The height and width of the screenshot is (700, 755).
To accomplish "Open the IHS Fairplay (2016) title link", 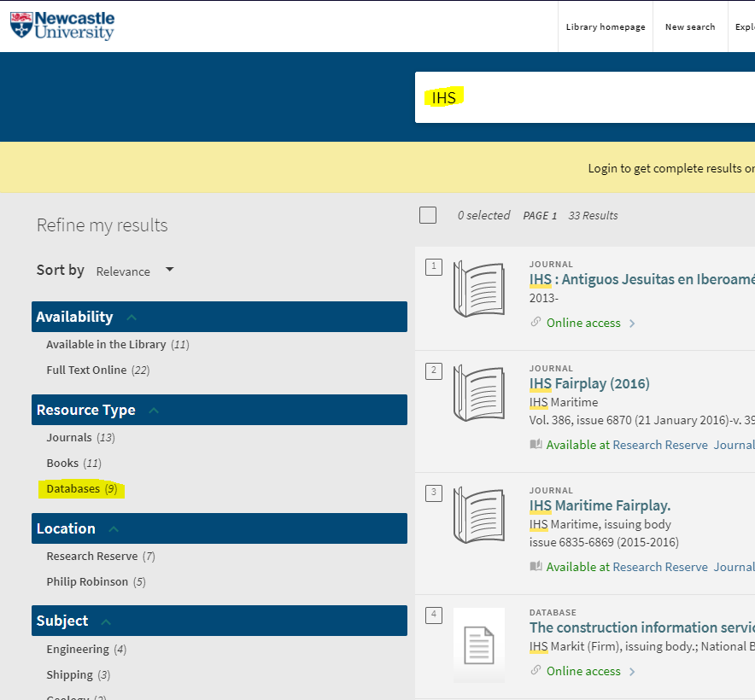I will (x=589, y=383).
